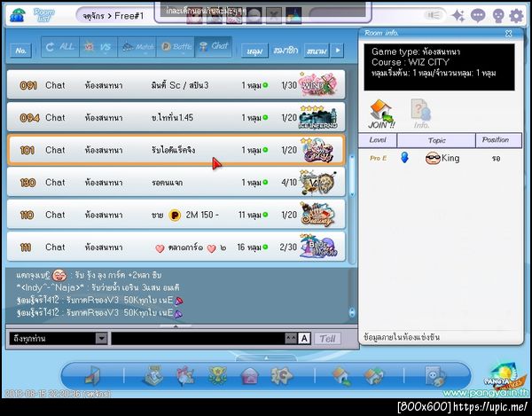The width and height of the screenshot is (532, 416).
Task: Open the pink mailbox house icon
Action: click(x=249, y=376)
